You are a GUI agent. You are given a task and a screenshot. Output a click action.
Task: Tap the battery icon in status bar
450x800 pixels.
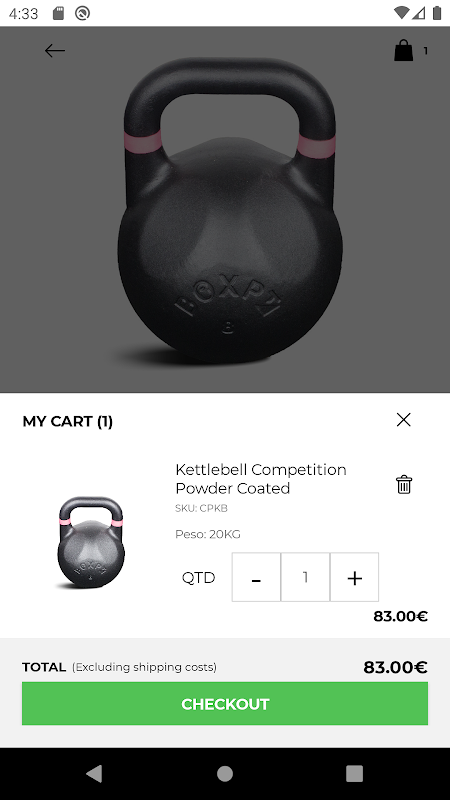click(437, 13)
